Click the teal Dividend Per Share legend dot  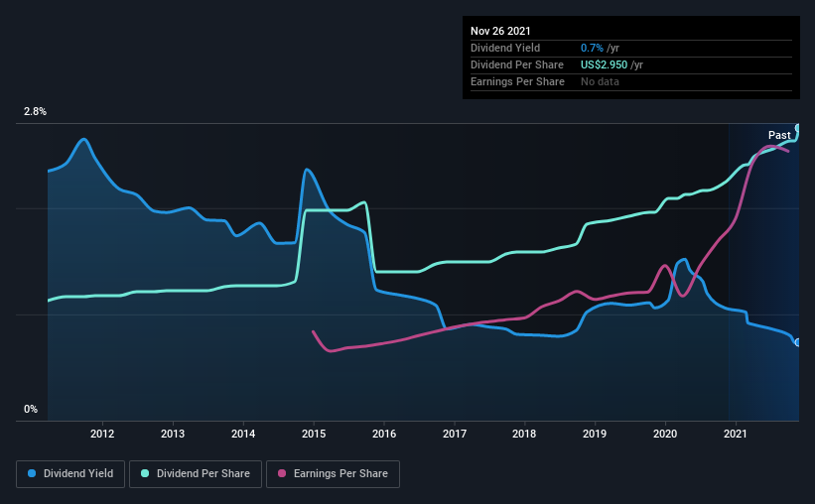tap(145, 473)
